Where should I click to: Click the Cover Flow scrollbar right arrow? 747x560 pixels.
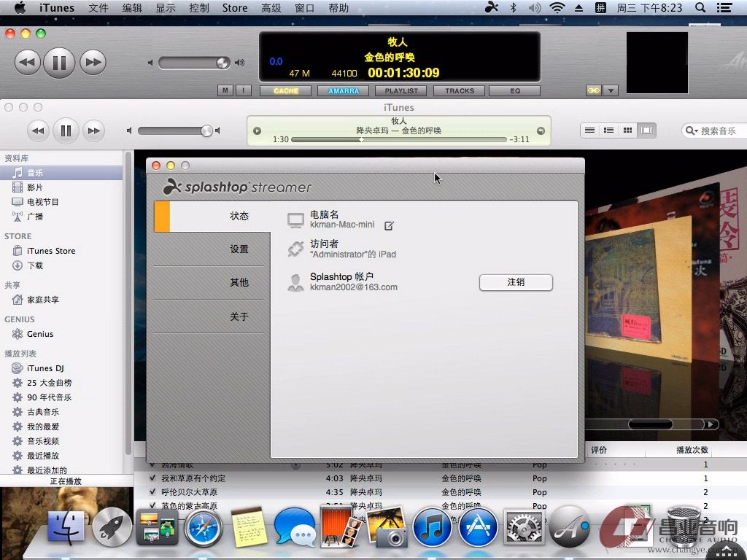tap(711, 424)
